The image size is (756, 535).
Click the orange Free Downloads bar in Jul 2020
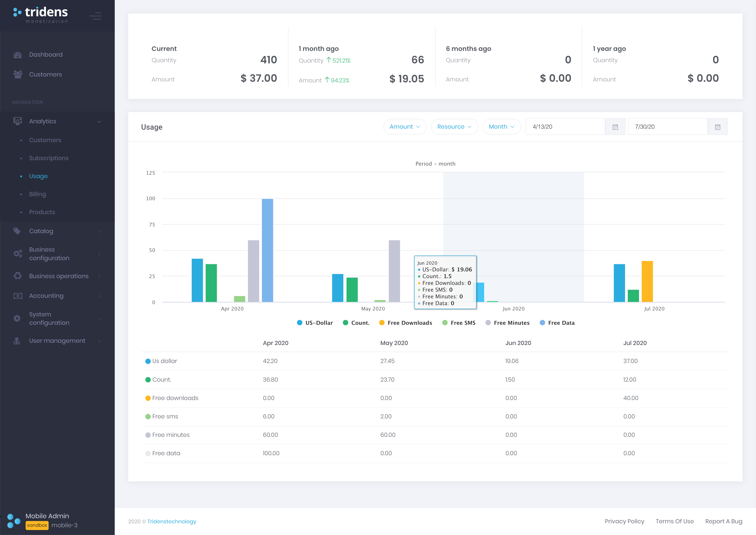click(647, 281)
